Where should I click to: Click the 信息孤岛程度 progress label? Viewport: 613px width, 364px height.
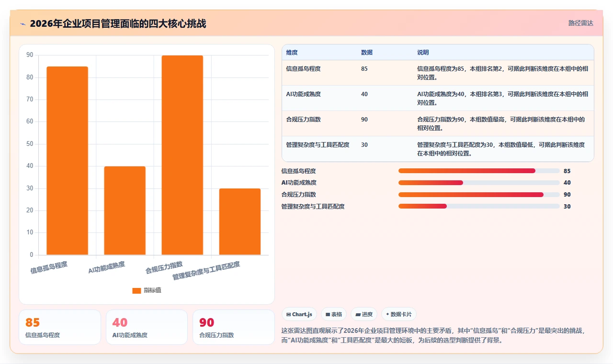pos(299,171)
